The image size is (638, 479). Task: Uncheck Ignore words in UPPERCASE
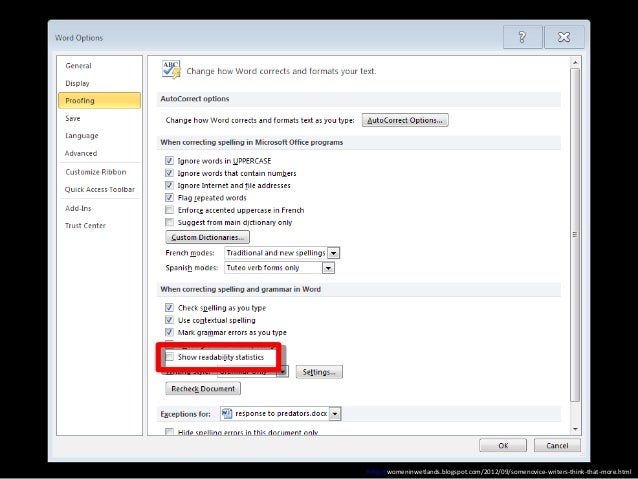tap(169, 160)
